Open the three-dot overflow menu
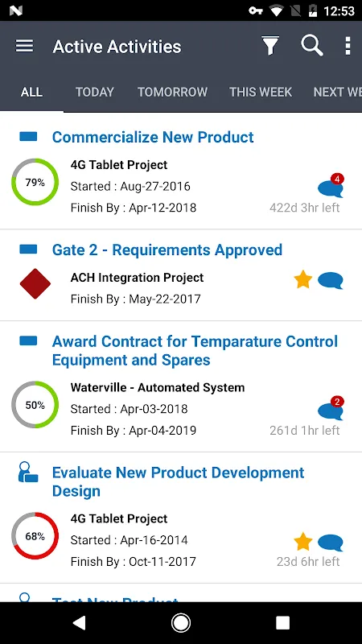362x644 pixels. [348, 46]
